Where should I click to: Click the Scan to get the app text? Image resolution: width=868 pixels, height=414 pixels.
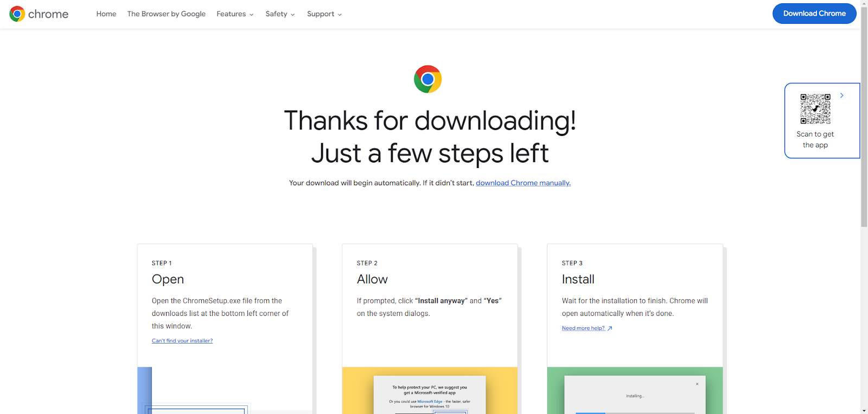click(815, 140)
